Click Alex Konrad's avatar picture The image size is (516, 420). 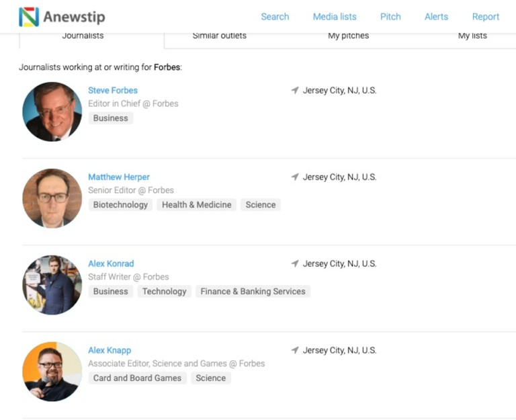(52, 285)
